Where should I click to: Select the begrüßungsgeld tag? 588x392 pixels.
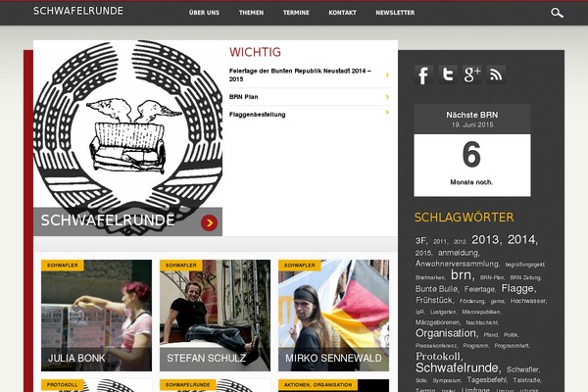(525, 265)
